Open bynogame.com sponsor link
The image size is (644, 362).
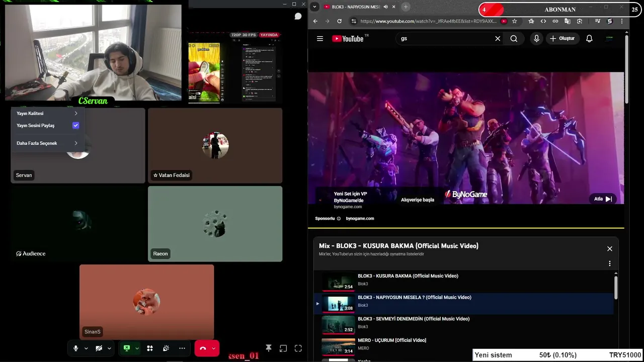[360, 219]
